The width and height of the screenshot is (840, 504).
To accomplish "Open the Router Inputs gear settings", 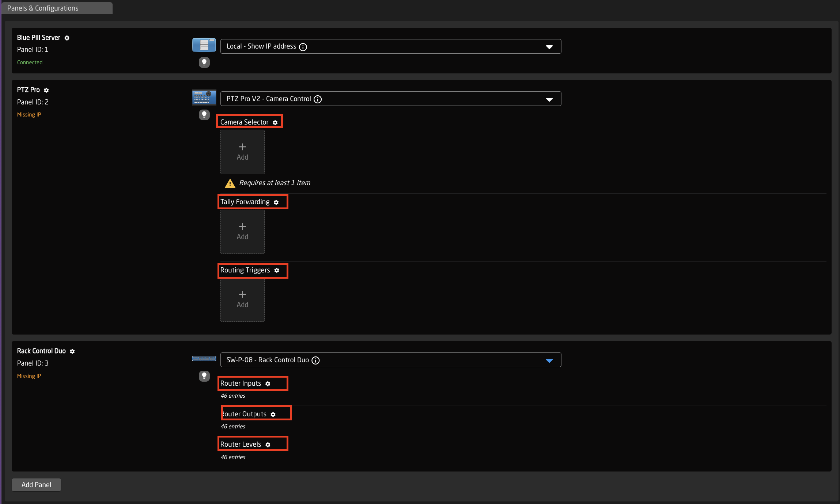I will (x=268, y=384).
